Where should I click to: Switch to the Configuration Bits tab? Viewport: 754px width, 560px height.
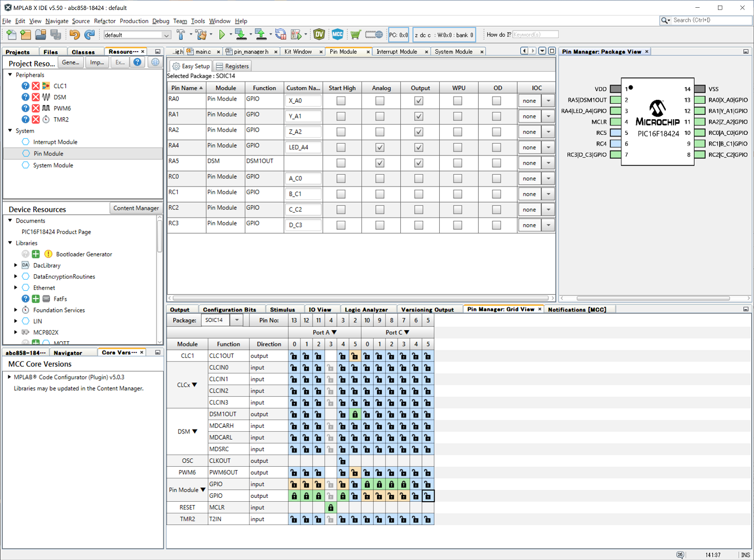(x=229, y=310)
